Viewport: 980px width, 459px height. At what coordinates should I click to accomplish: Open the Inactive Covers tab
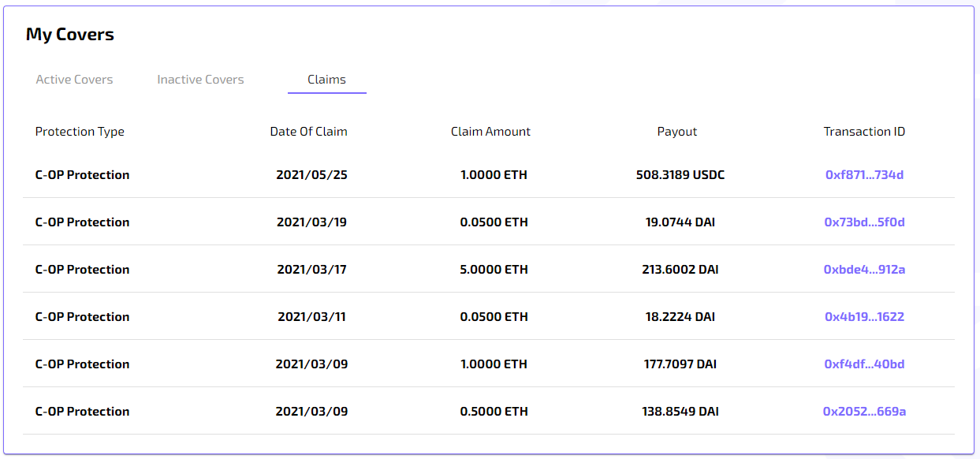[200, 80]
